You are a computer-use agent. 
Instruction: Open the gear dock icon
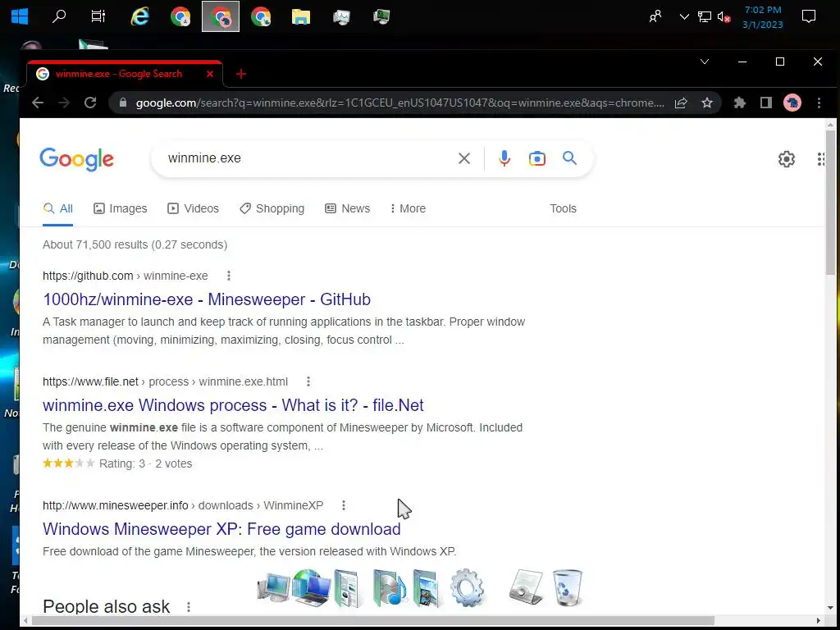pos(467,587)
